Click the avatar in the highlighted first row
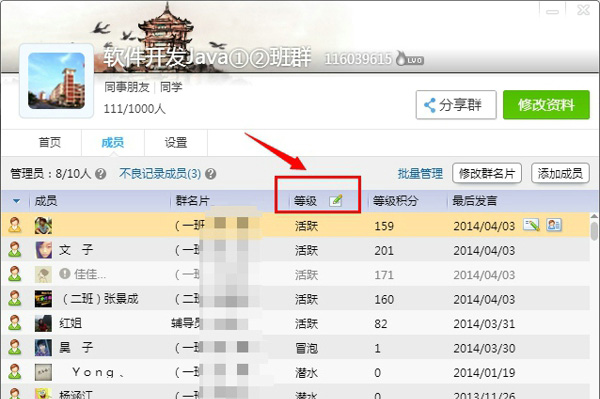This screenshot has height=399, width=600. pos(43,225)
